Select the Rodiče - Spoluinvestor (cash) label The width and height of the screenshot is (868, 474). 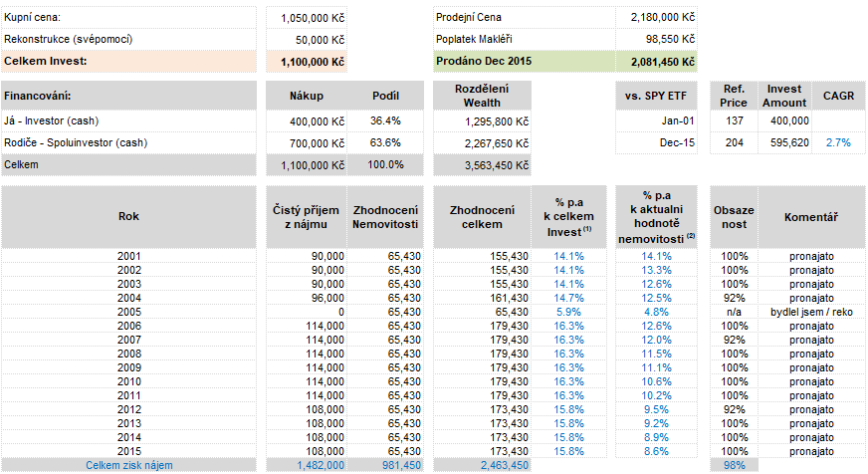point(128,142)
